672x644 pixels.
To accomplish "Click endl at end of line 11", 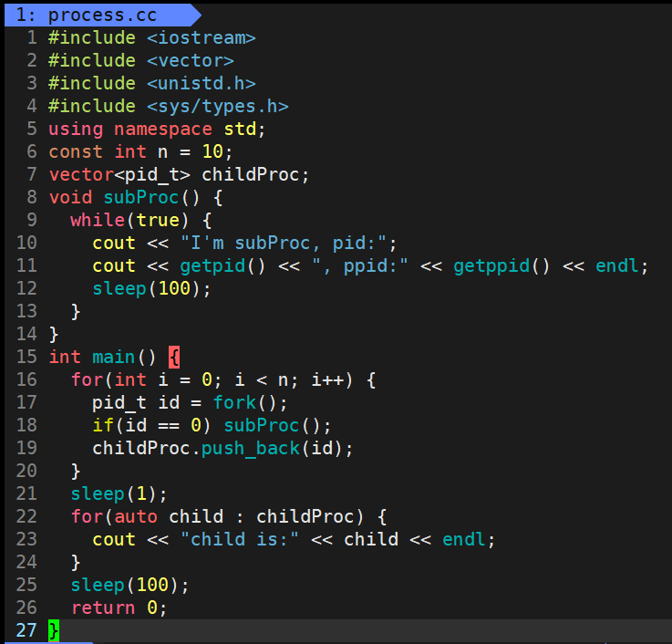I will pyautogui.click(x=616, y=265).
